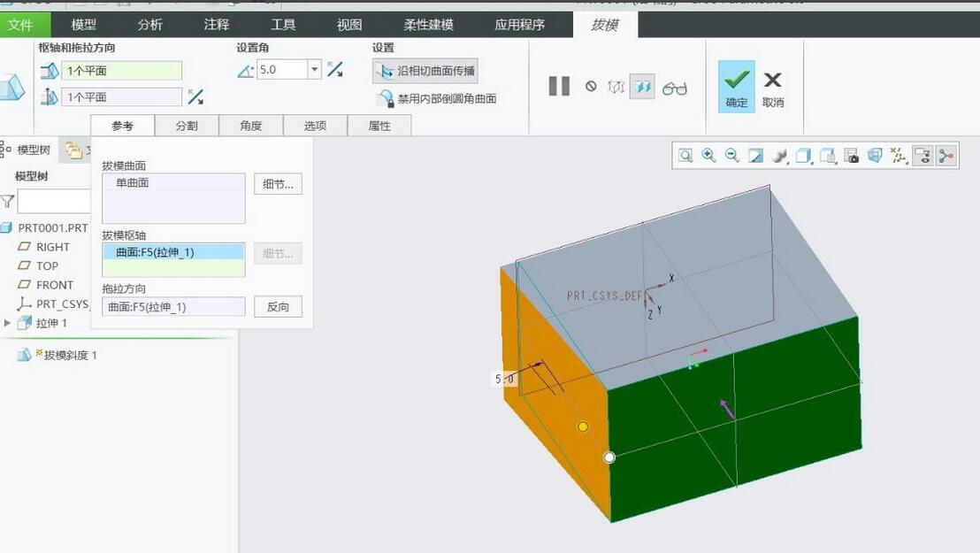Click the draft hinge collector icon

point(49,71)
